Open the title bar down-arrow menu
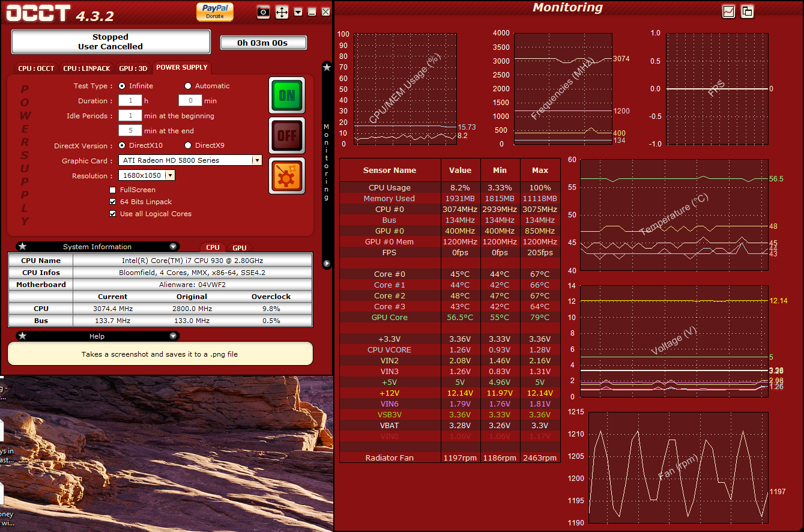This screenshot has width=804, height=532. [x=298, y=12]
